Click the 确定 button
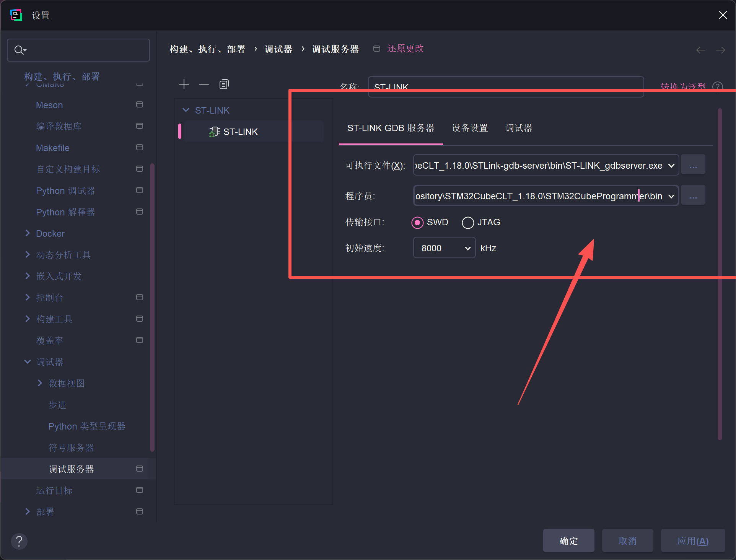The width and height of the screenshot is (736, 560). 569,541
